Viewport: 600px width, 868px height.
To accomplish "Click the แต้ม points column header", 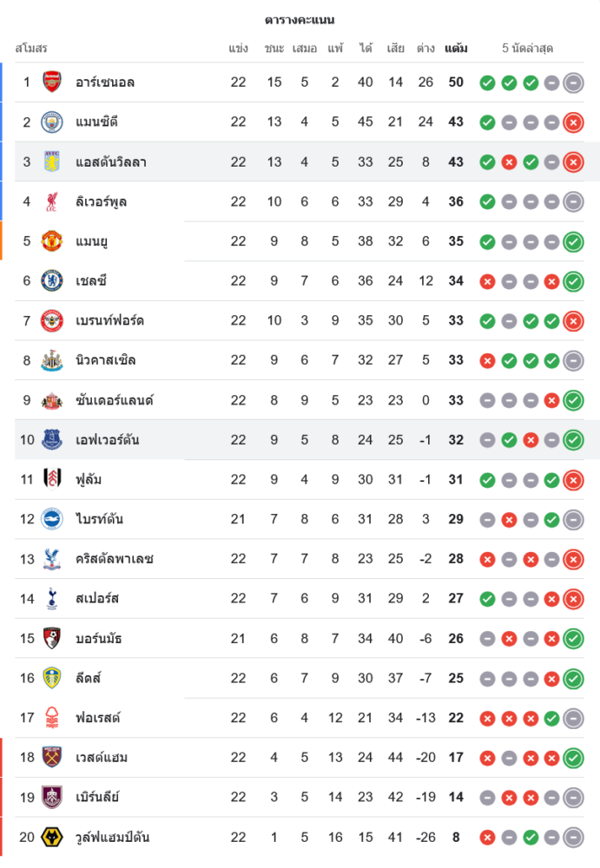I will pos(456,49).
